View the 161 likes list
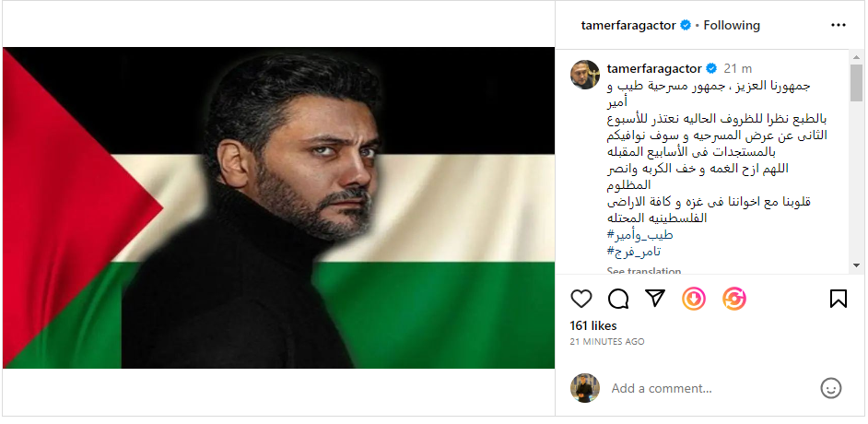The image size is (868, 424). pos(592,326)
